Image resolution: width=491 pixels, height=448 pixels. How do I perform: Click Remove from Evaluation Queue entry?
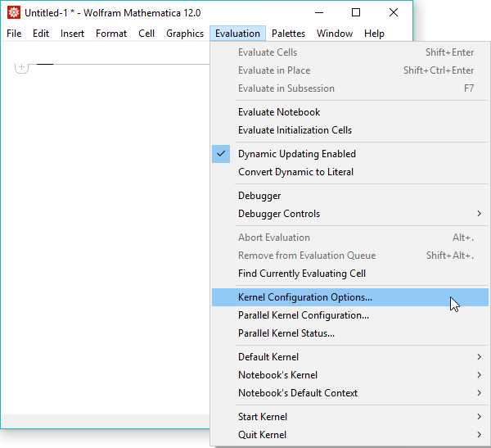point(350,256)
